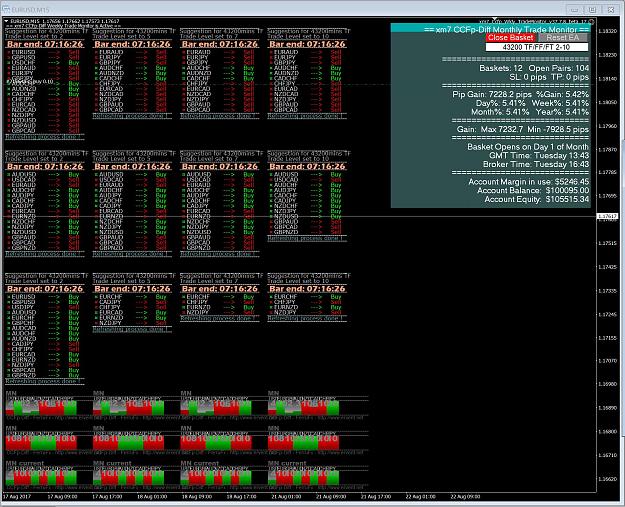Screen dimensions: 625x507
Task: Select Account Balance: $100095.00
Action: (533, 191)
